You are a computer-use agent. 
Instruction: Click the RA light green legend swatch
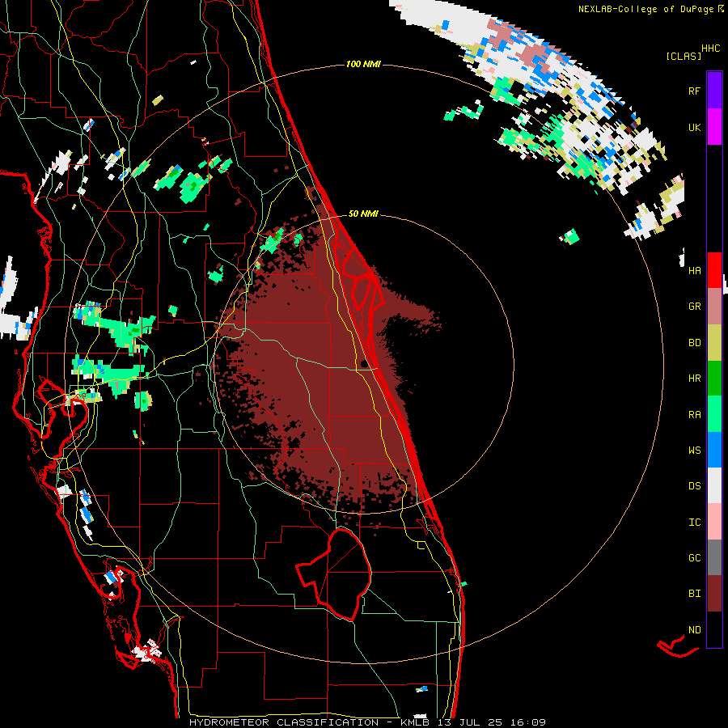click(x=714, y=414)
